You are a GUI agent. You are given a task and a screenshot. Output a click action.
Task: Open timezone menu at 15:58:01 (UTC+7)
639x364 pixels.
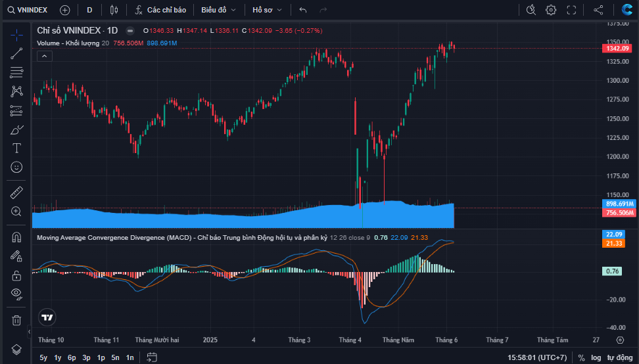pos(537,357)
